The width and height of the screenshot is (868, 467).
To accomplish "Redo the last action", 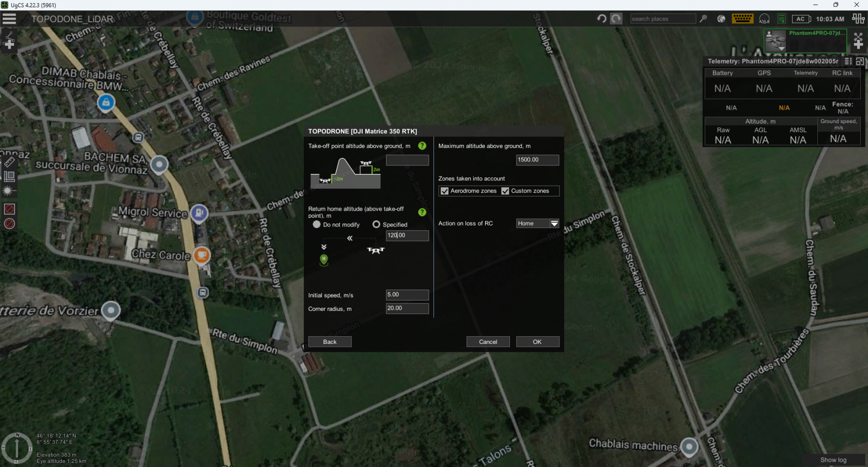I will pyautogui.click(x=616, y=19).
